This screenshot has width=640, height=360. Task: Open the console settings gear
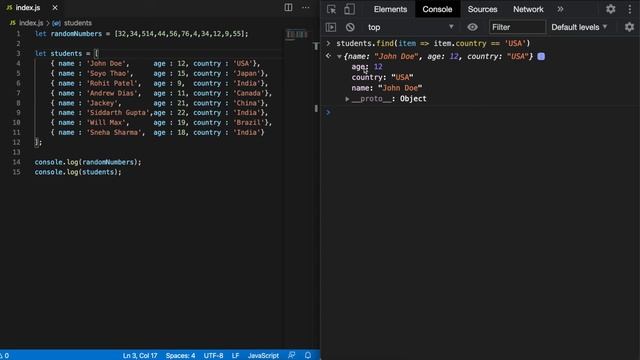pyautogui.click(x=629, y=27)
